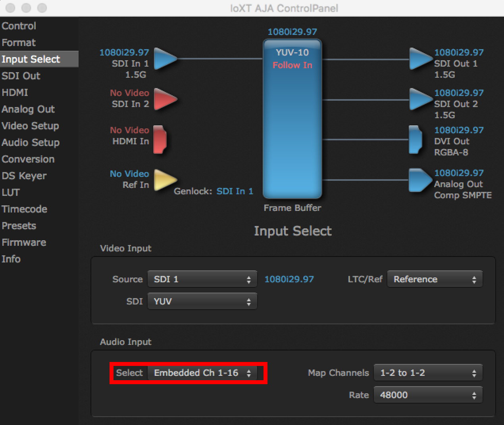This screenshot has width=504, height=425.
Task: Open the video Source dropdown showing SDI 1
Action: (x=202, y=279)
